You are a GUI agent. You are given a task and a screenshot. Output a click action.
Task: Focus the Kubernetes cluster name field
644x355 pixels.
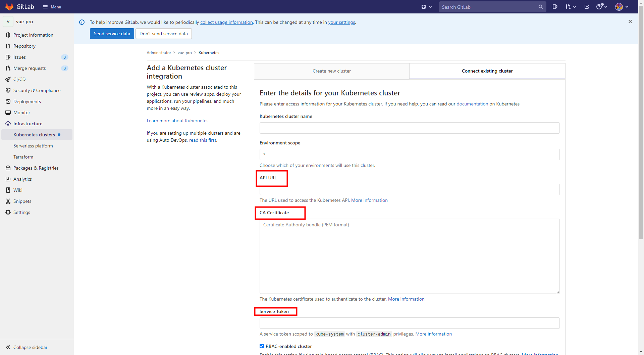410,128
